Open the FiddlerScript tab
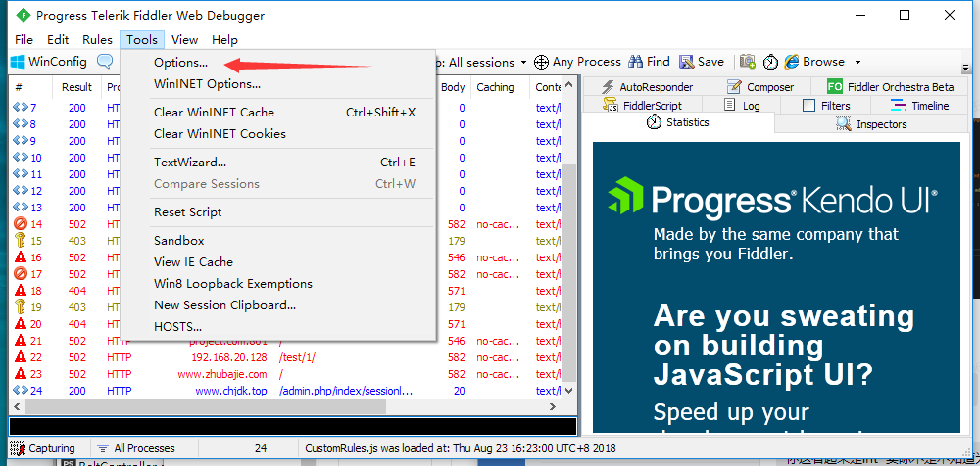 (643, 106)
